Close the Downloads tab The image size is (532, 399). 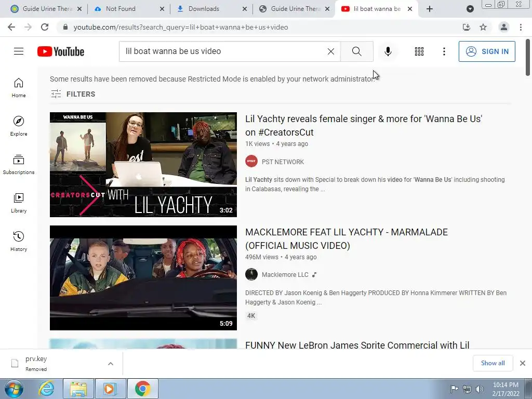[245, 9]
